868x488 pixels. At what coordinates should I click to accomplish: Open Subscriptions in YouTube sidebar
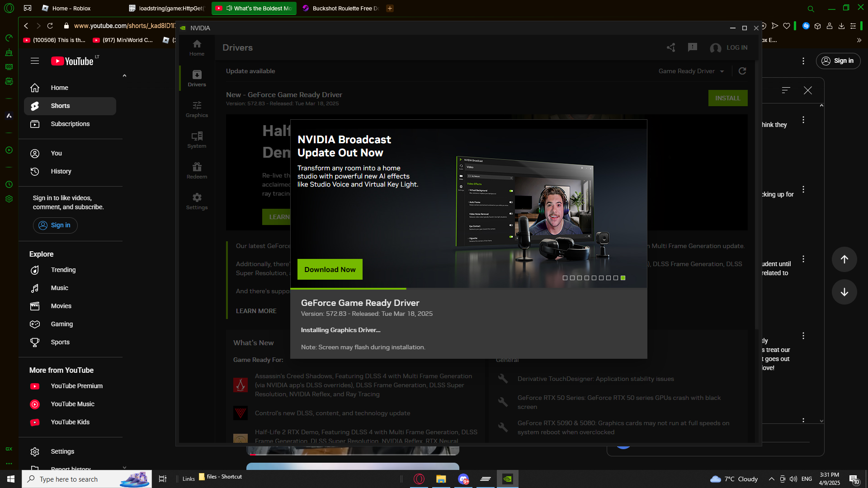[x=70, y=124]
